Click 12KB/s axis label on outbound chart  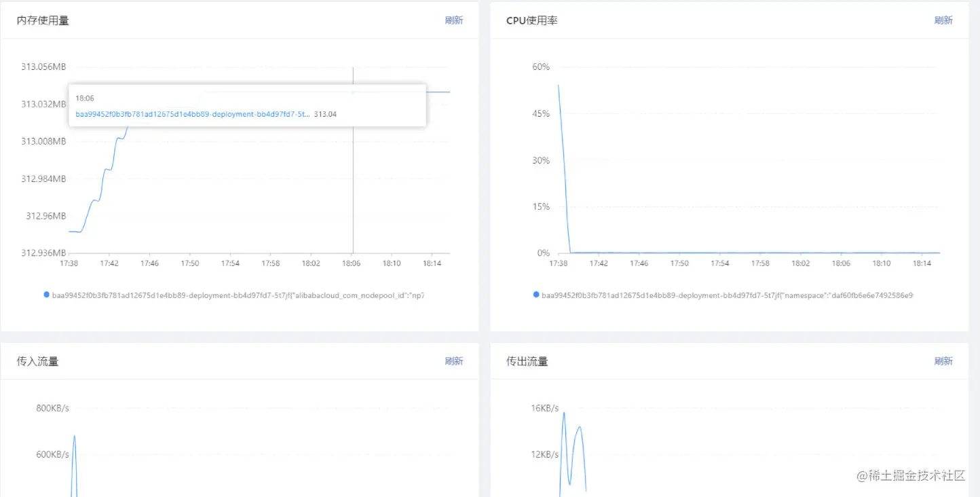(544, 454)
